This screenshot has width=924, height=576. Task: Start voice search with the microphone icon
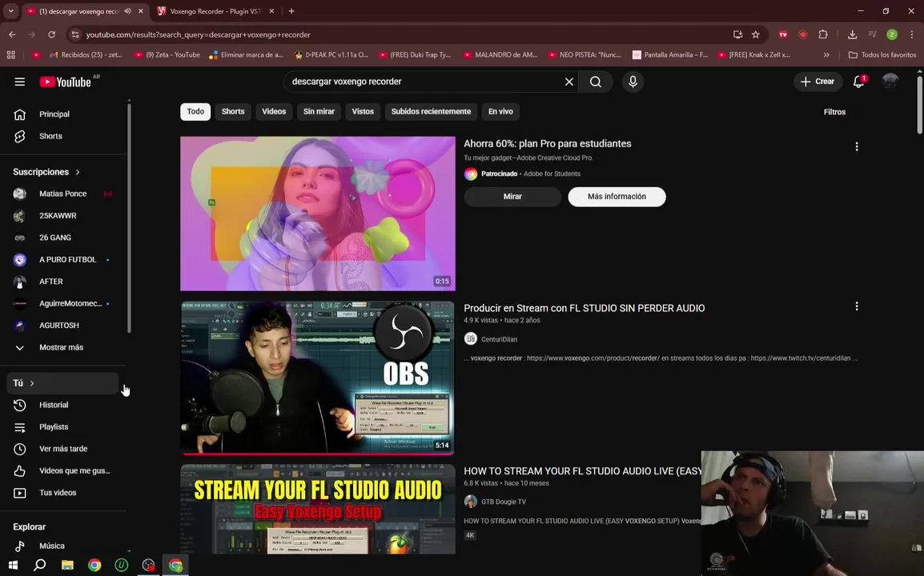tap(633, 82)
